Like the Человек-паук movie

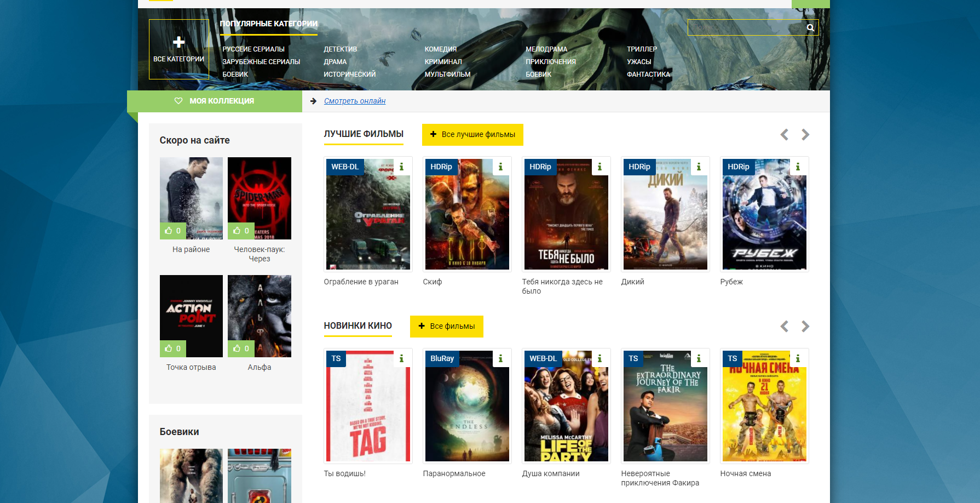point(241,231)
